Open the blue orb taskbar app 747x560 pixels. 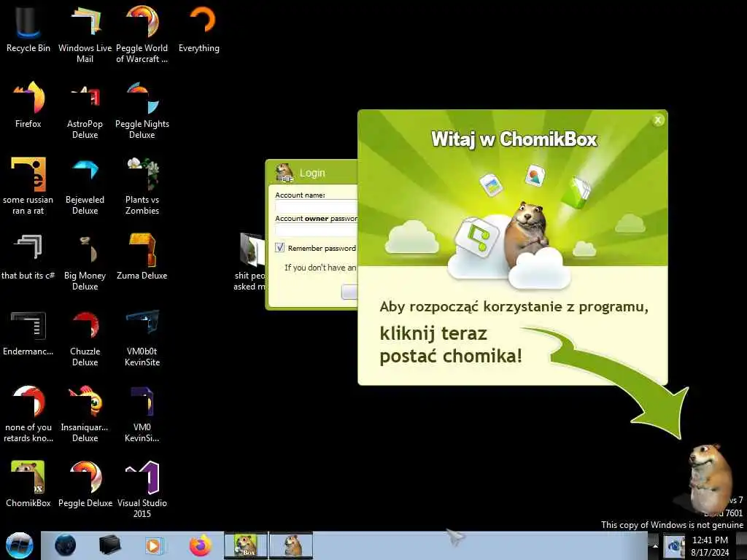pos(65,545)
